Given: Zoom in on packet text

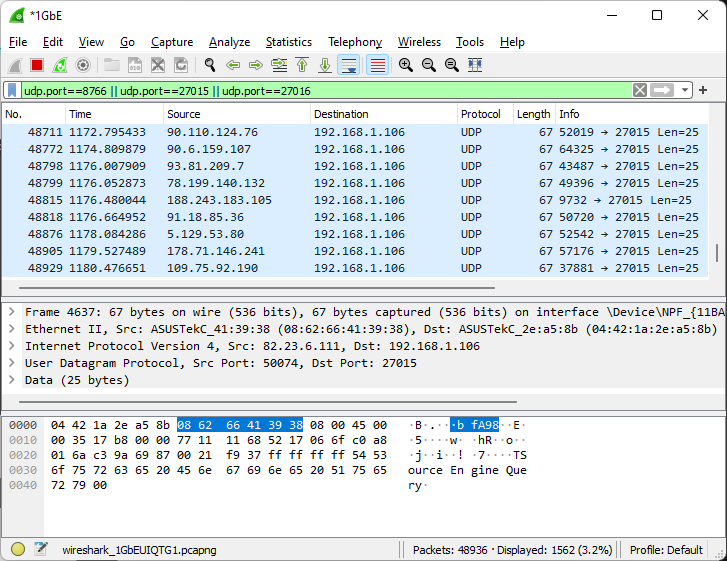Looking at the screenshot, I should [406, 65].
